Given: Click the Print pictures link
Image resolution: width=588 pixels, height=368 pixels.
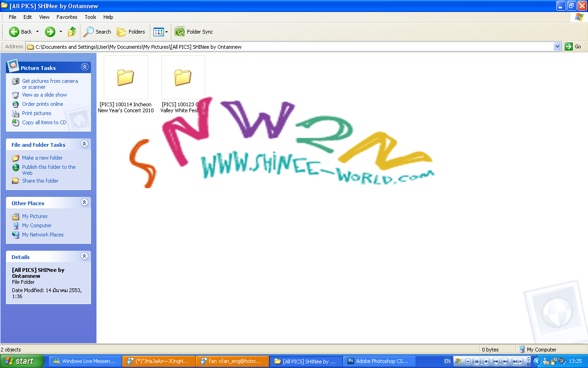Looking at the screenshot, I should [37, 113].
